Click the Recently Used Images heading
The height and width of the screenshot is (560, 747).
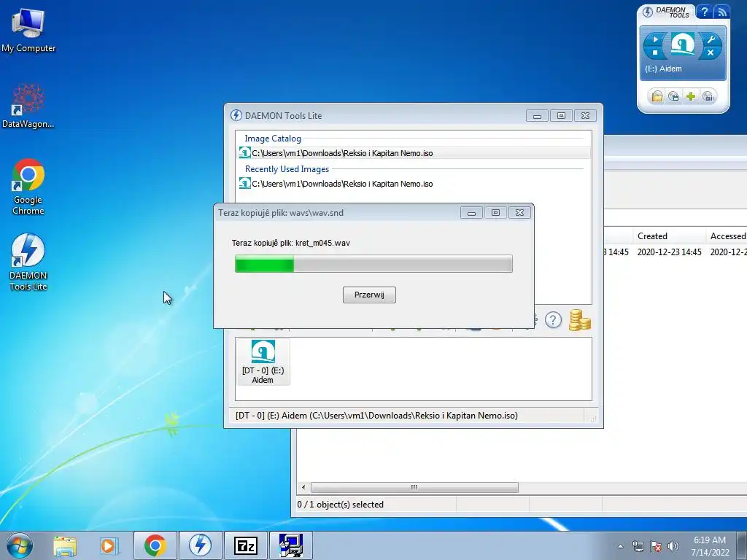287,169
